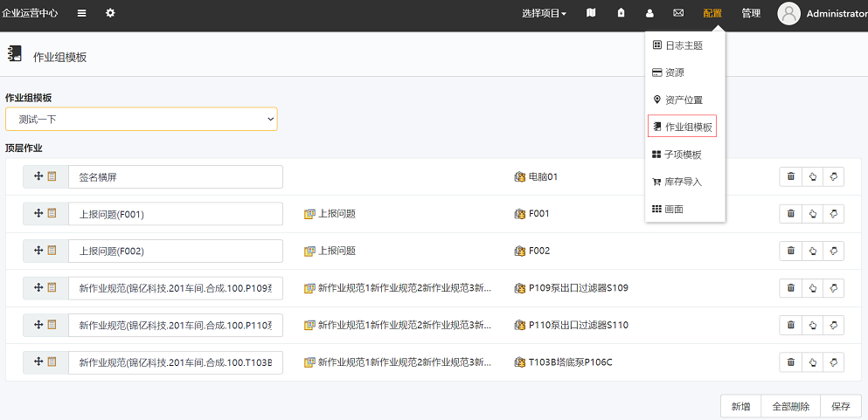Click the hamburger menu icon in top bar

click(x=81, y=13)
